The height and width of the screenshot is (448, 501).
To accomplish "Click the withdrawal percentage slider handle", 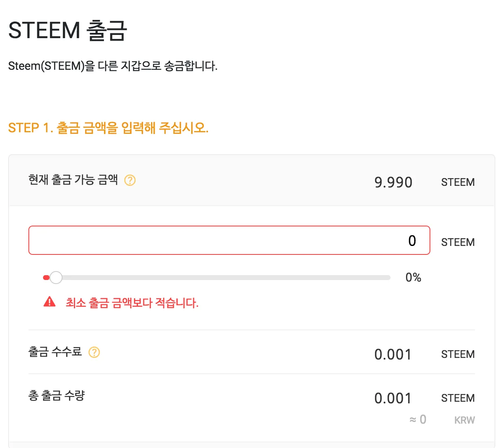I will (x=56, y=278).
